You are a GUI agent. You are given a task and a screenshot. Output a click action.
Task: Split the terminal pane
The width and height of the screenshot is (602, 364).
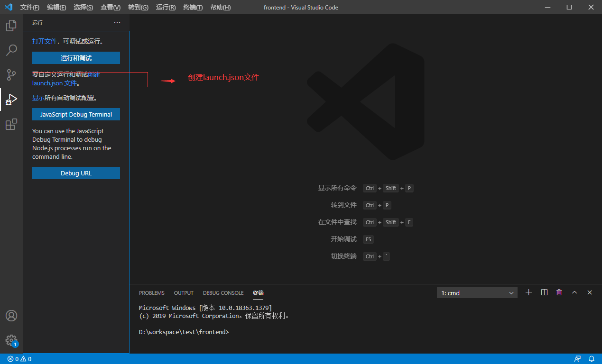pyautogui.click(x=544, y=292)
